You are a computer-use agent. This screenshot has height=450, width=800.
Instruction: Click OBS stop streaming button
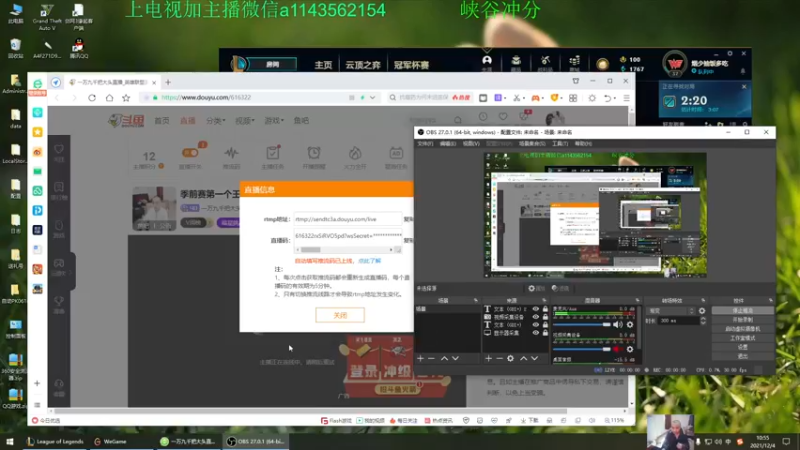742,310
